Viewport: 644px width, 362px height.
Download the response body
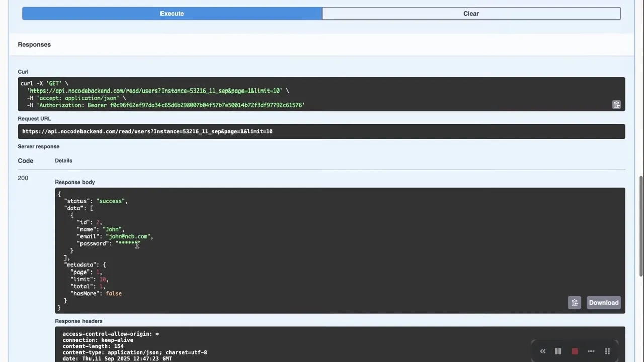[603, 303]
